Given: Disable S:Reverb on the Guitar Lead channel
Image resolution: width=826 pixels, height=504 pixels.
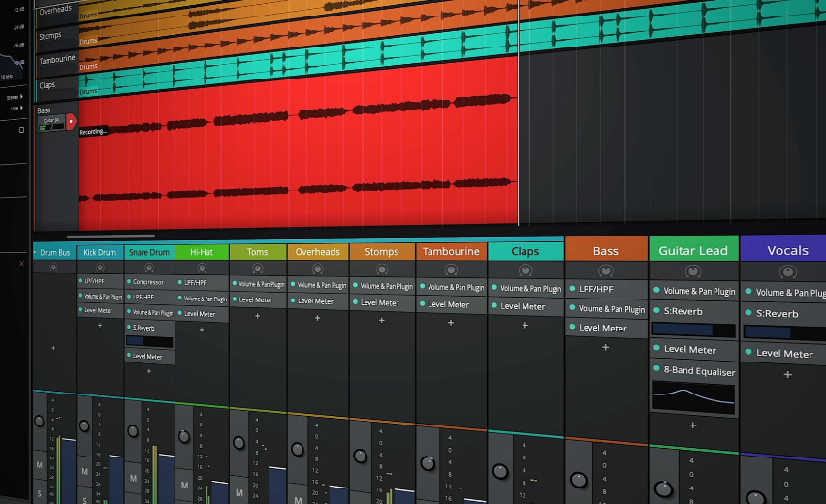Looking at the screenshot, I should (x=656, y=312).
